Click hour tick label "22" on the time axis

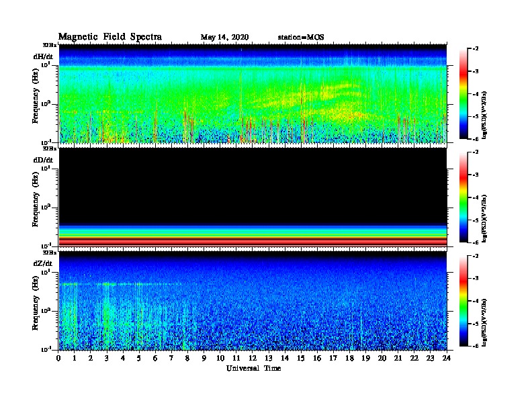[414, 359]
